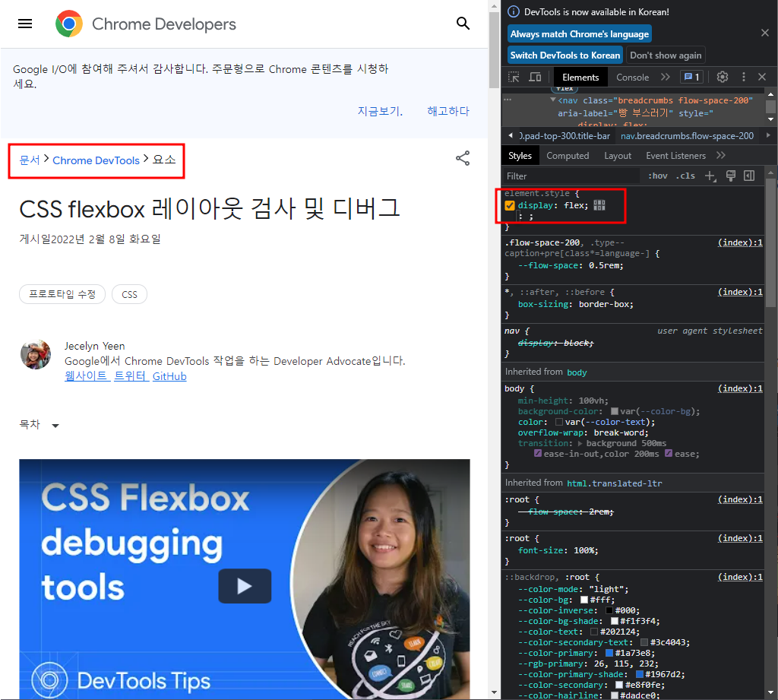Open the Chrome DevTools breadcrumb link
Image resolution: width=778 pixels, height=700 pixels.
(96, 160)
